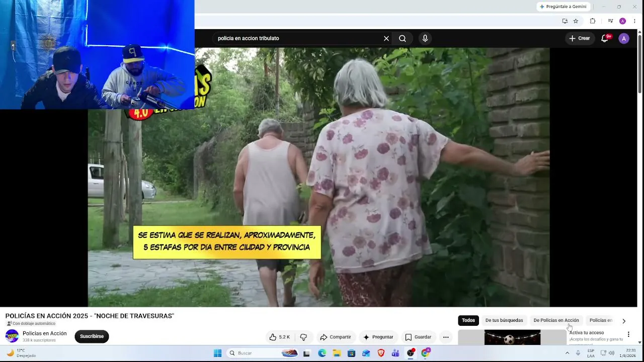Open the network tray icon

(602, 353)
